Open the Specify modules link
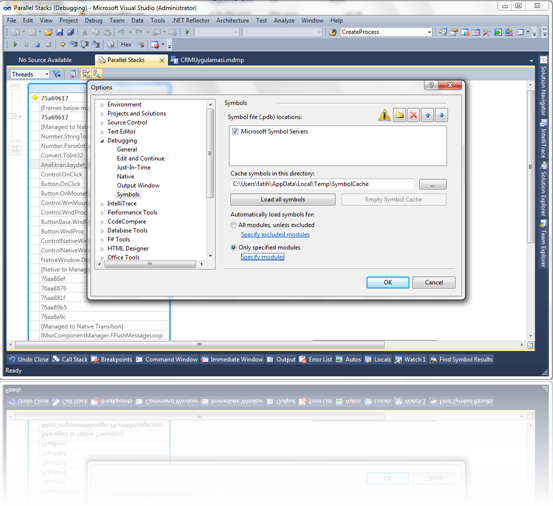 (262, 257)
